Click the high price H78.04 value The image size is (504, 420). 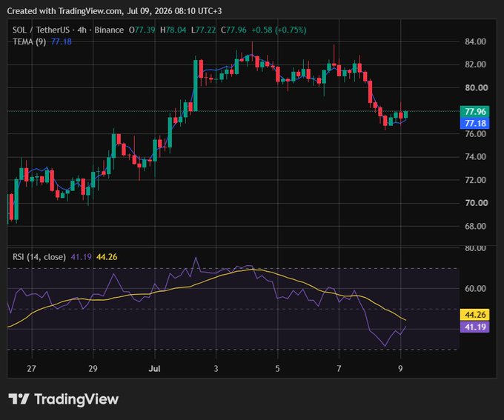pyautogui.click(x=173, y=30)
